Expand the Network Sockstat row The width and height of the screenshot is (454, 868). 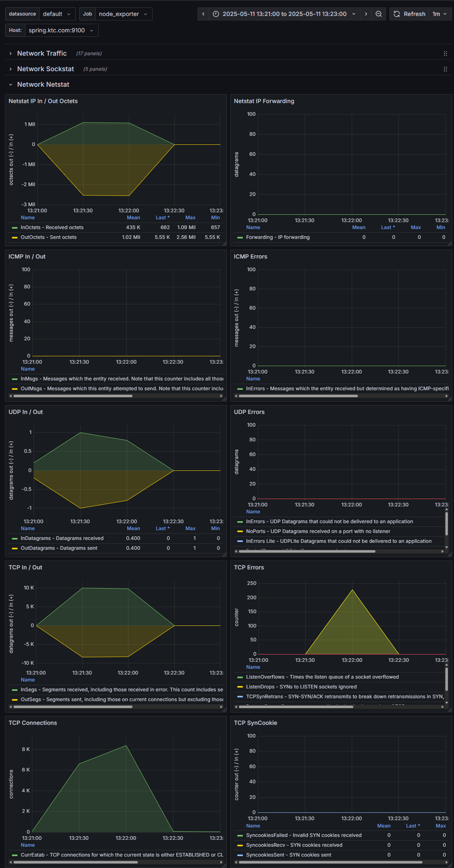45,69
